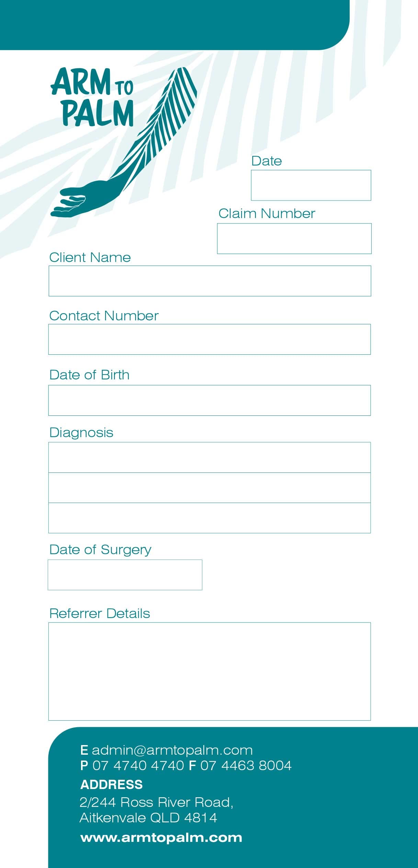The height and width of the screenshot is (868, 418).
Task: Focus the Date of Surgery box
Action: [125, 575]
